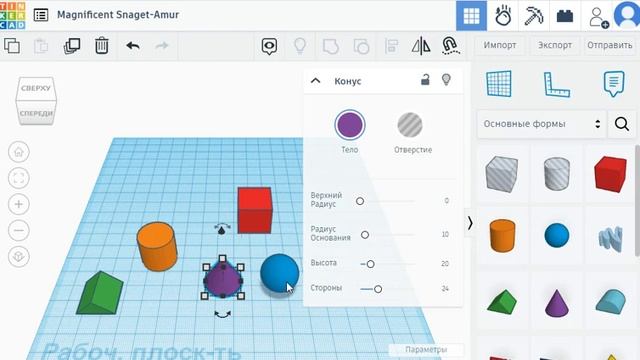This screenshot has height=360, width=640.
Task: Click the Импорт button
Action: tap(500, 45)
